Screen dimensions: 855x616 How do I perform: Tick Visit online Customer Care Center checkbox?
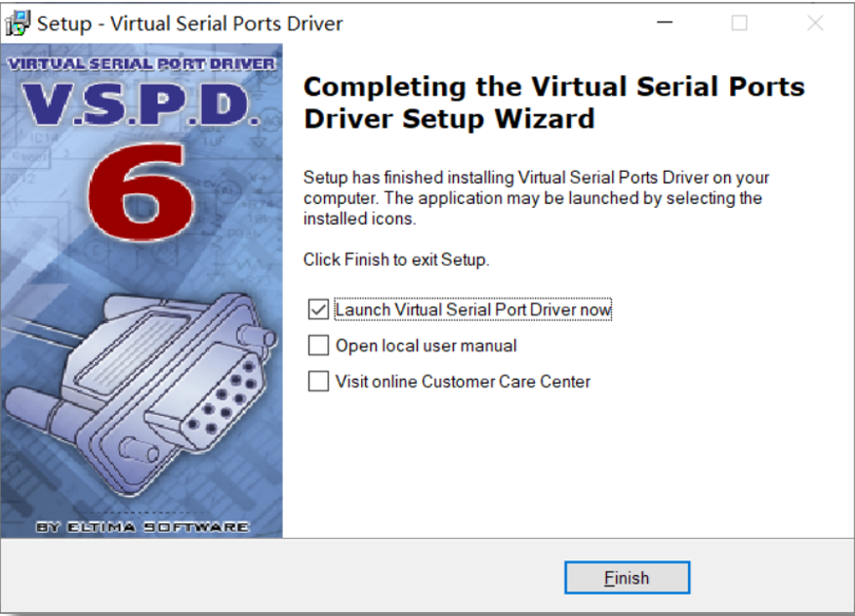click(x=318, y=382)
